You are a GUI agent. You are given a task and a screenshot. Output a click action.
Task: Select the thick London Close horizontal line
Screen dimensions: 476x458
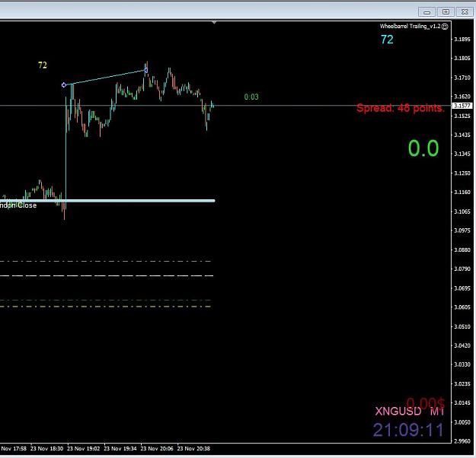(x=107, y=201)
